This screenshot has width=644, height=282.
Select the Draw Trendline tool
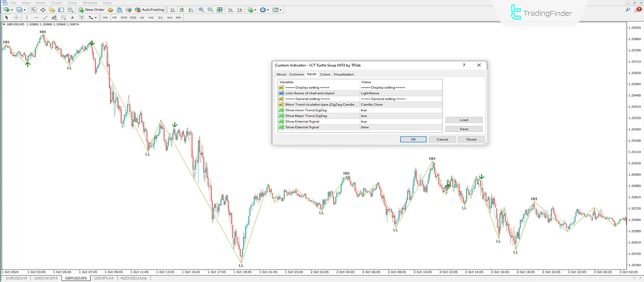45,17
